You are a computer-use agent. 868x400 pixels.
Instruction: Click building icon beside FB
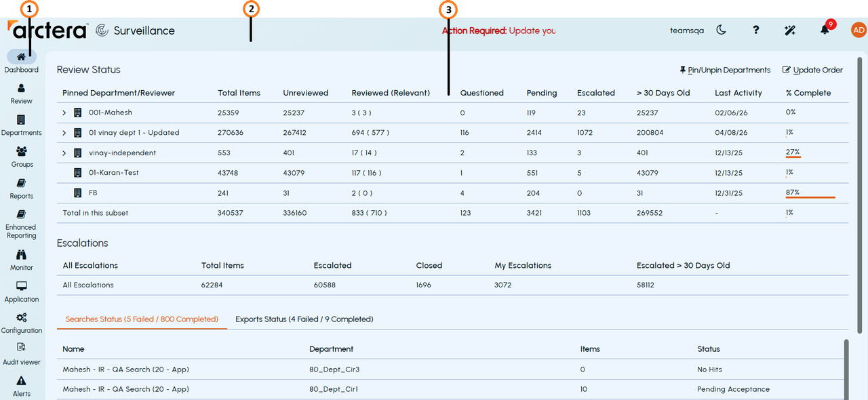pyautogui.click(x=78, y=193)
